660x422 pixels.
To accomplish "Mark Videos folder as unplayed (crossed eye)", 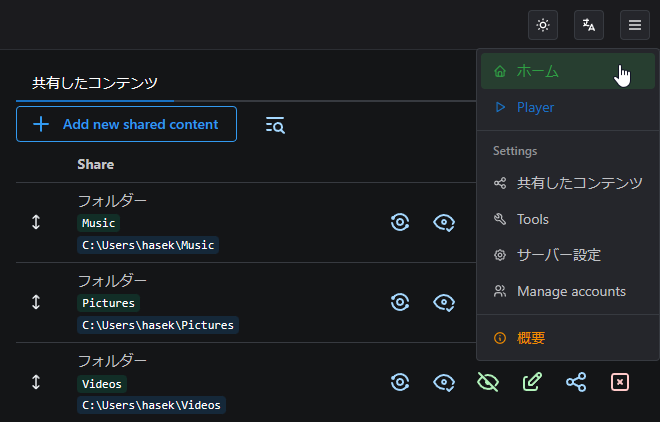I will point(488,382).
